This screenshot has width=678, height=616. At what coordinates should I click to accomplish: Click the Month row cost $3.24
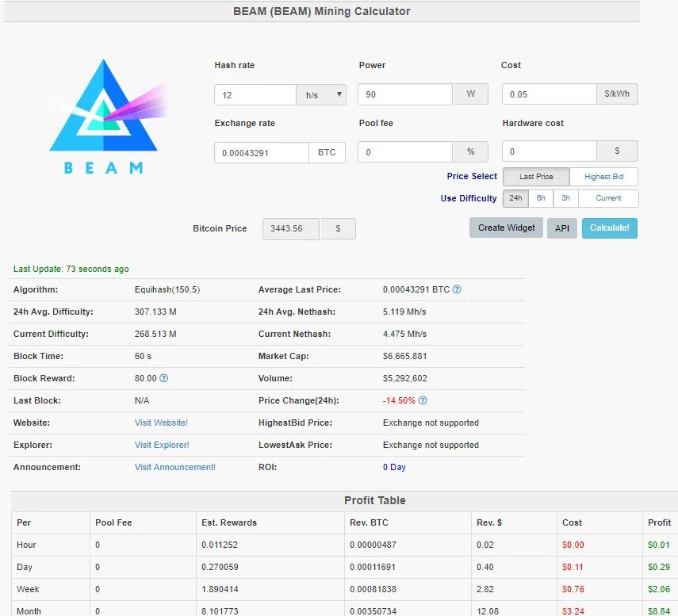pyautogui.click(x=573, y=611)
